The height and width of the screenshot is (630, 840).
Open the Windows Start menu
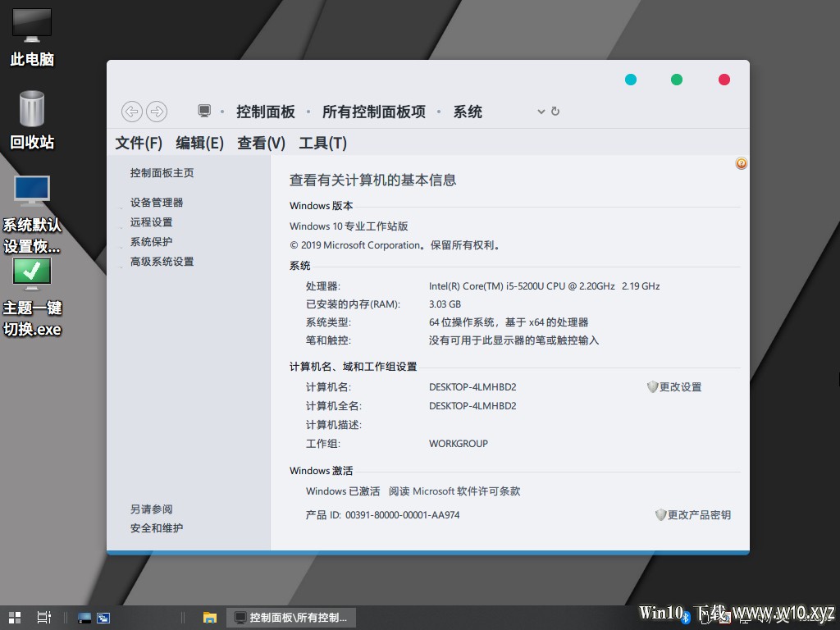tap(15, 618)
